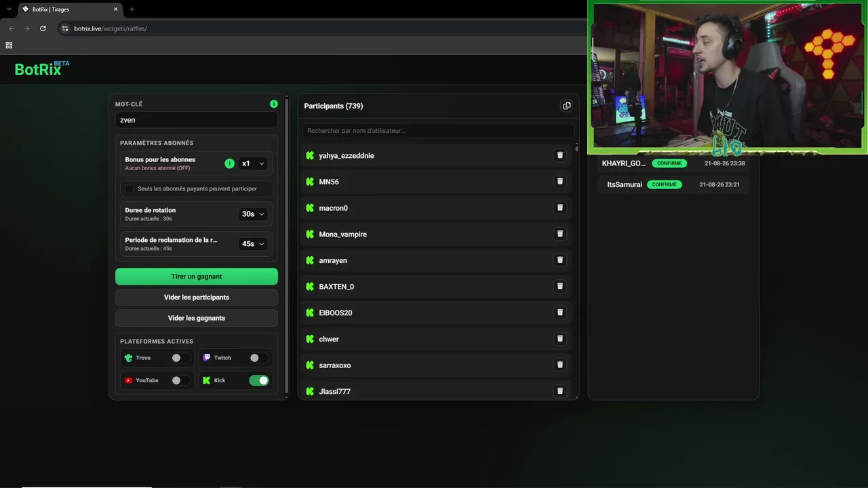Reload the browser page
The height and width of the screenshot is (488, 868).
43,28
